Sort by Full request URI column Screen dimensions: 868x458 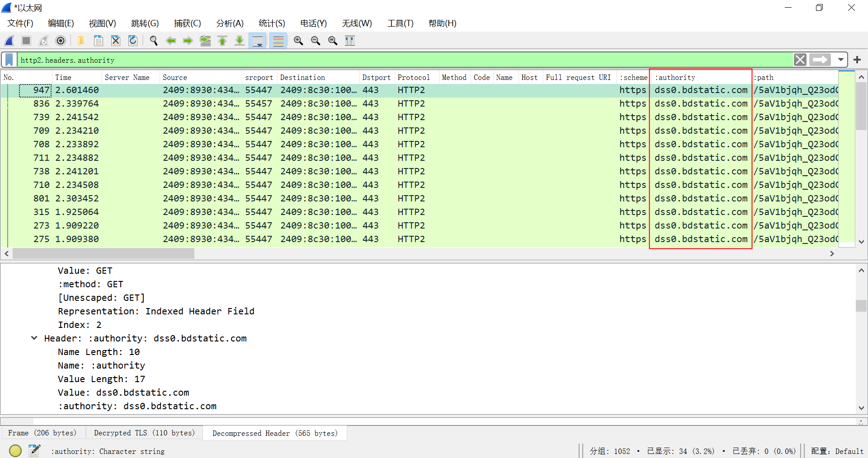point(579,78)
